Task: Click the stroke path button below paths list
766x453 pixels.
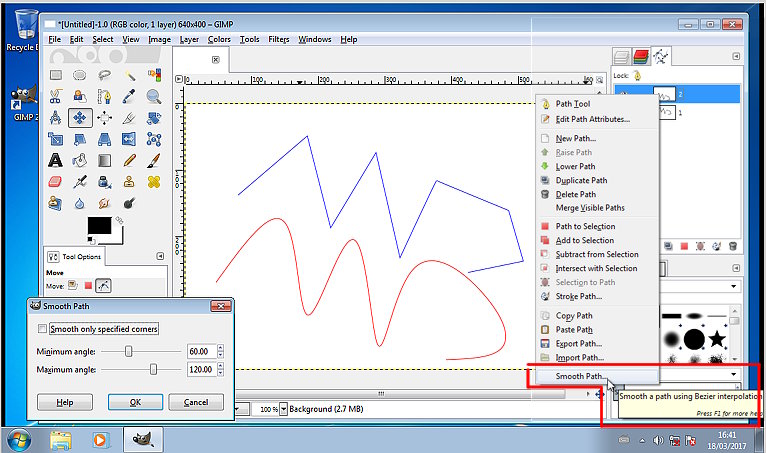Action: click(716, 246)
